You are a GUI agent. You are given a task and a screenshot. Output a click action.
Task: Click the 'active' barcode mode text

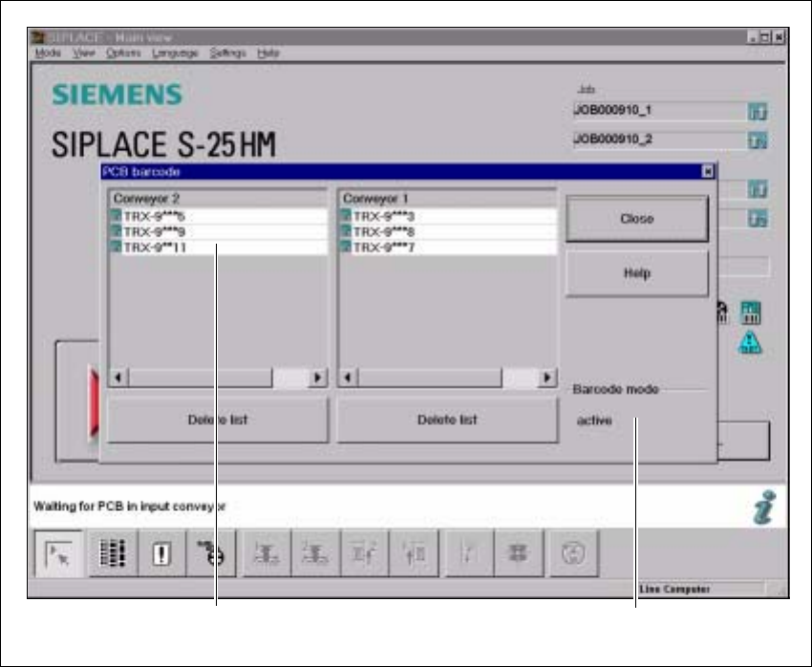click(594, 420)
